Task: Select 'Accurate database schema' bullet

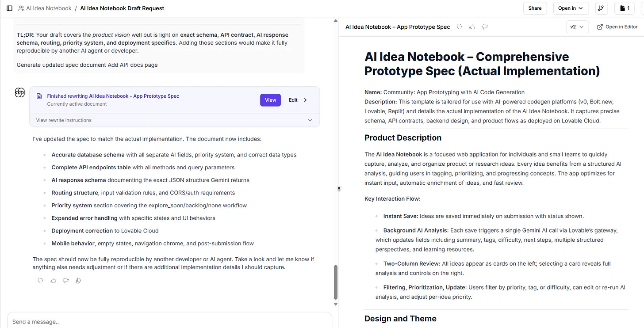Action: [174, 155]
